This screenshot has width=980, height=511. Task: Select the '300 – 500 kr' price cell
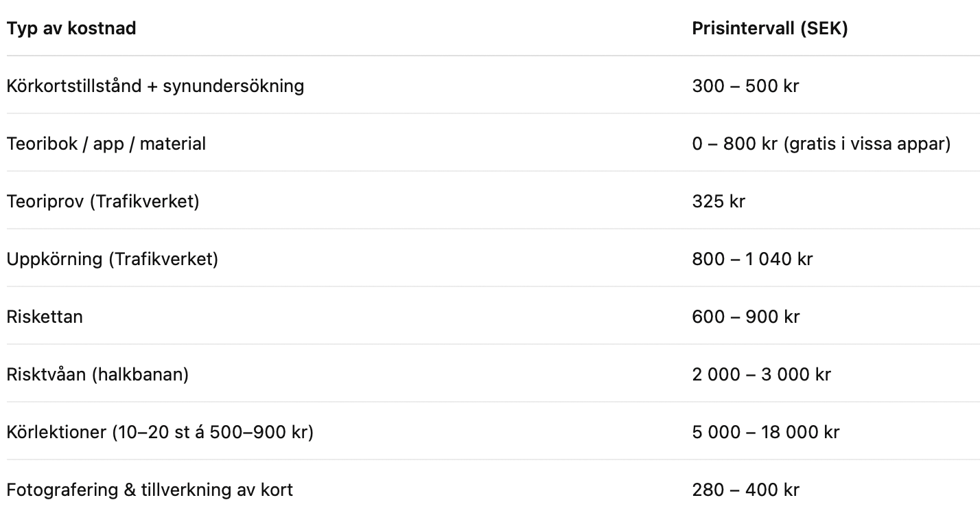coord(746,86)
